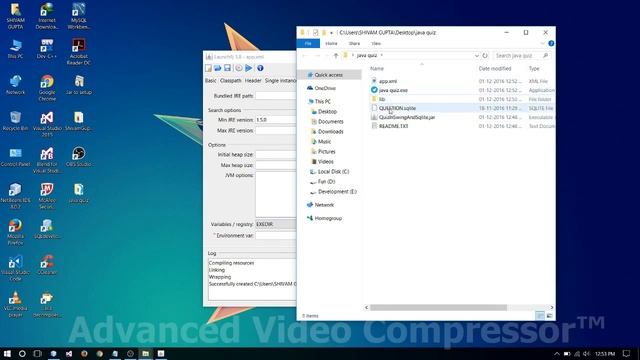Click the Refresh button beside the address bar

click(x=485, y=56)
